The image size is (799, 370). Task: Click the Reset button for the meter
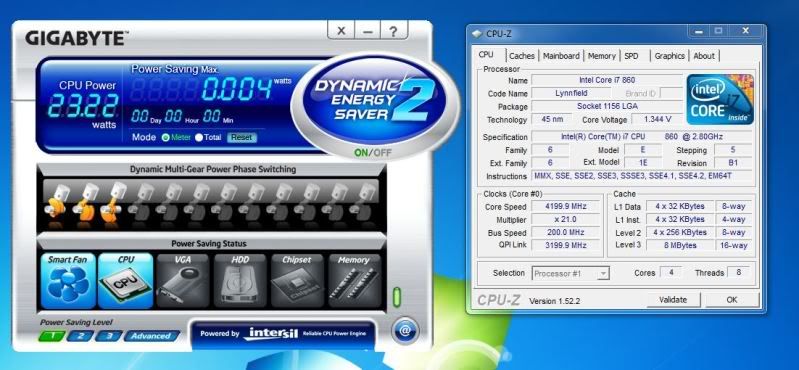point(242,138)
